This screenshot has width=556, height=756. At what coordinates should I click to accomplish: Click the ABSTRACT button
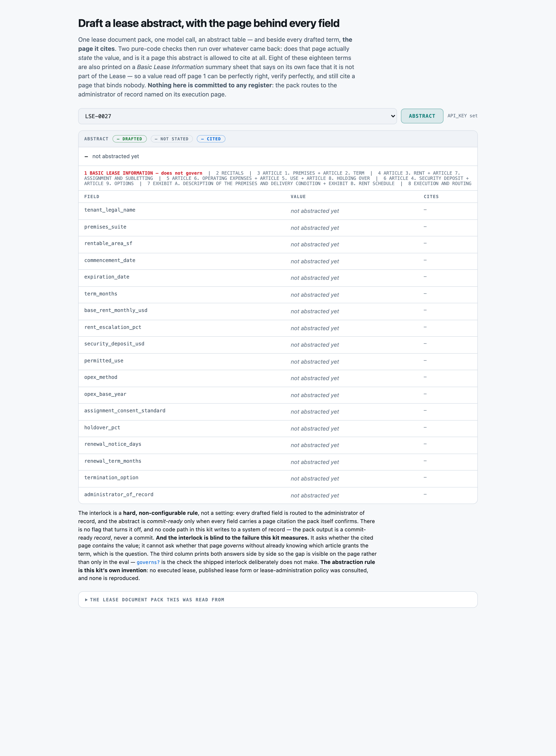(422, 116)
